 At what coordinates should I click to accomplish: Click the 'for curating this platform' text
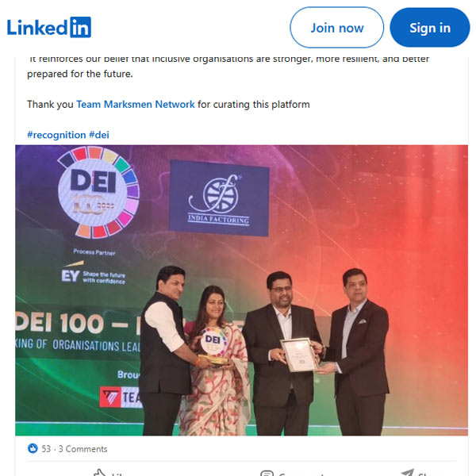coord(254,105)
